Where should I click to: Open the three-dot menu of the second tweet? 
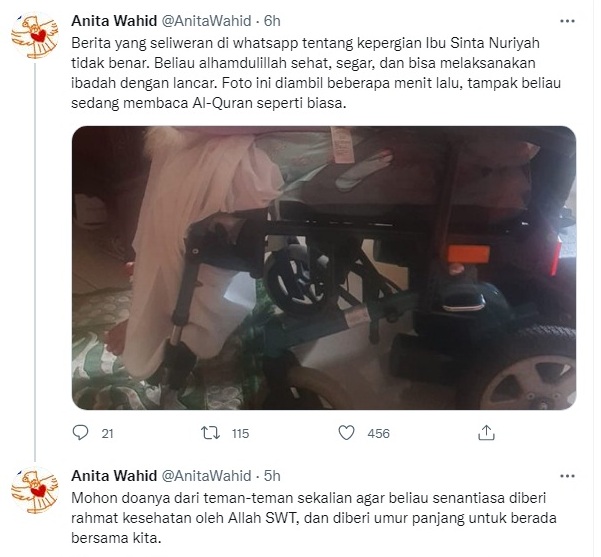[x=567, y=476]
